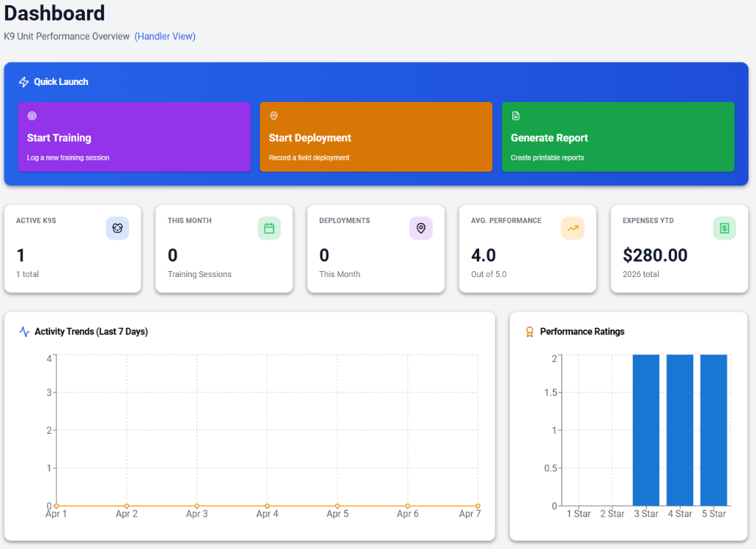Click the calendar icon in This Month card
The height and width of the screenshot is (549, 756).
pos(269,228)
